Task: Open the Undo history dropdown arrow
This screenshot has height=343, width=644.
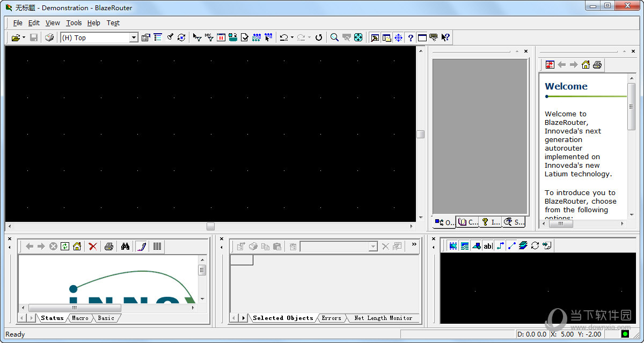Action: (x=292, y=38)
